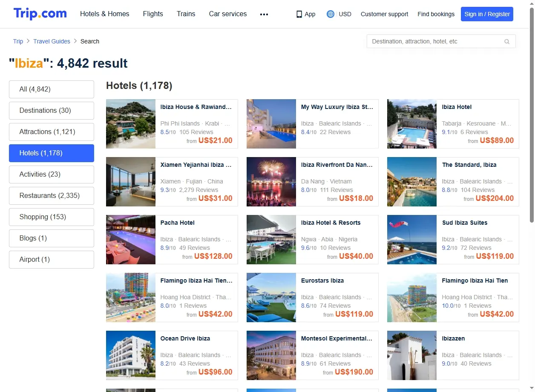Click the US$21.00 price
The image size is (535, 392).
216,140
